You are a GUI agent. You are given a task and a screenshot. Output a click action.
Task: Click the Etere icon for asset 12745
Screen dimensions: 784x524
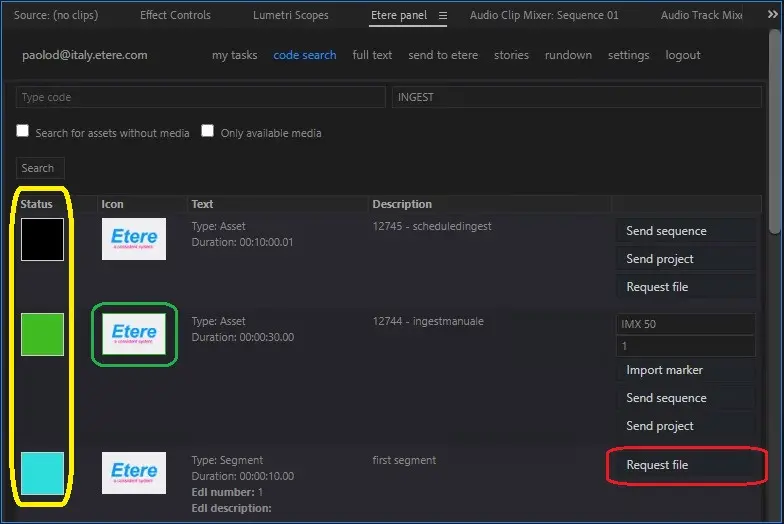[x=134, y=239]
